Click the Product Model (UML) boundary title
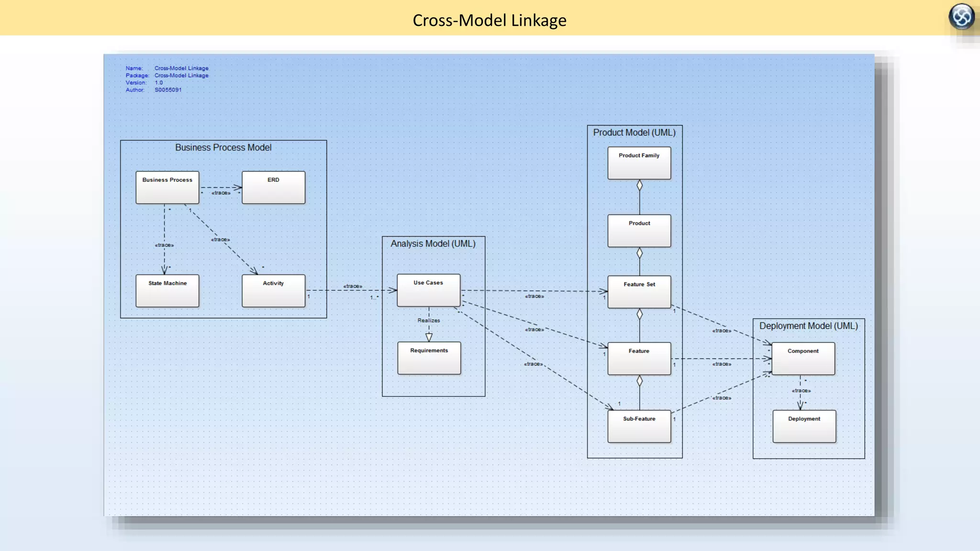The image size is (980, 551). coord(634,133)
